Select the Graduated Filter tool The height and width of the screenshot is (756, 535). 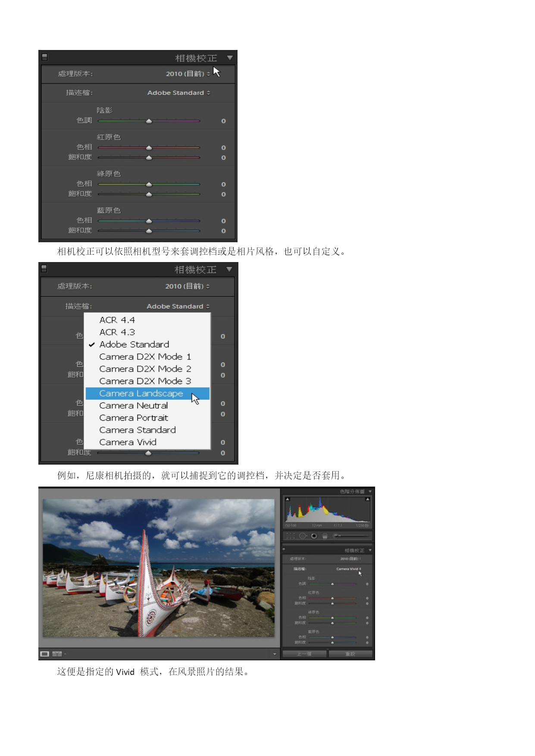[x=325, y=536]
